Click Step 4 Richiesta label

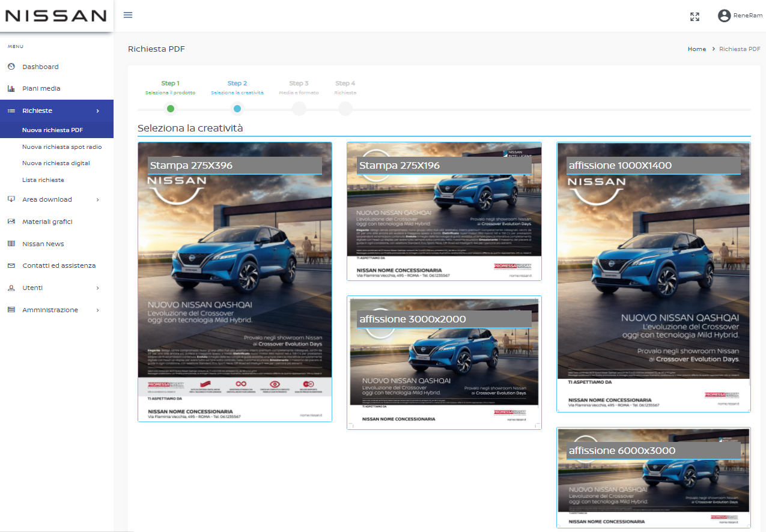tap(345, 88)
